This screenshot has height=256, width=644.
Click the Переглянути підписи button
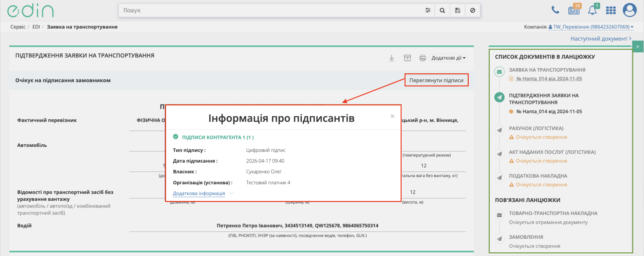coord(436,80)
